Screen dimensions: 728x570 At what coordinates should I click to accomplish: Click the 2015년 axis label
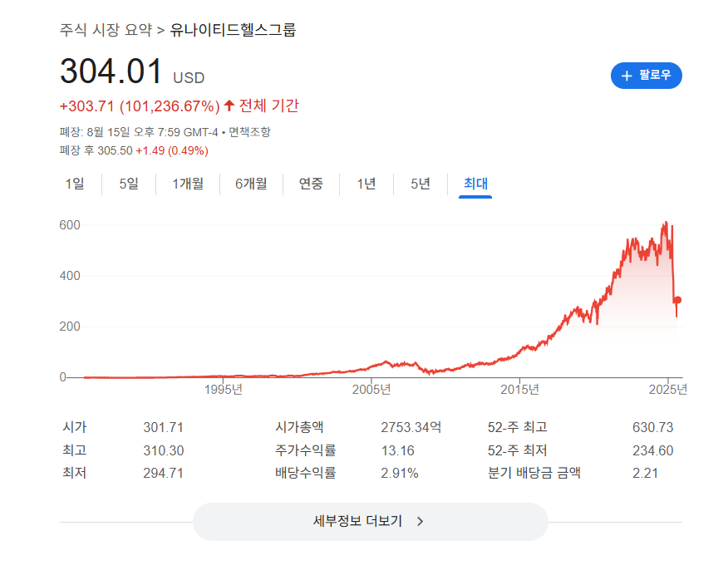(x=519, y=389)
